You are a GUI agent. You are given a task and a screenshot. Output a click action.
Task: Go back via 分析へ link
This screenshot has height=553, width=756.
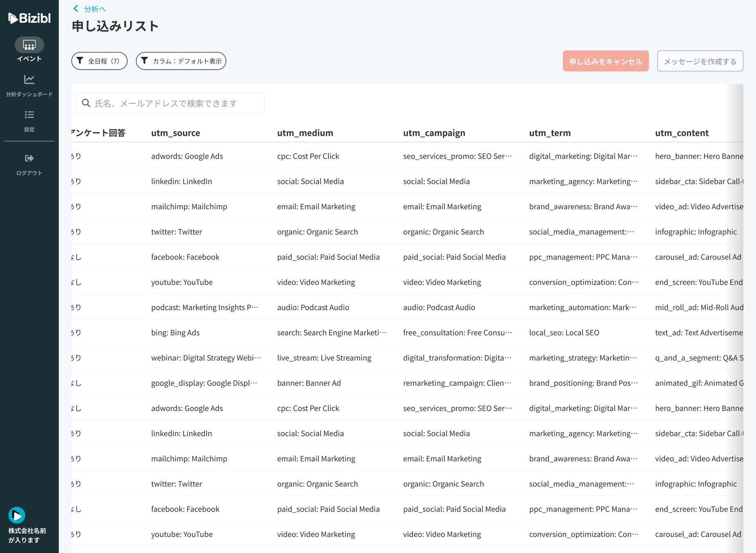[x=95, y=9]
